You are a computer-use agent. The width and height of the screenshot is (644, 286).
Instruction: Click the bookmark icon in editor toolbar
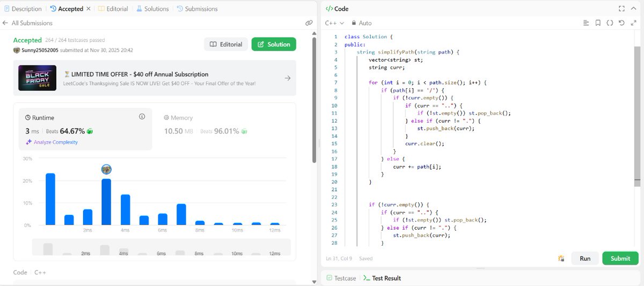598,23
